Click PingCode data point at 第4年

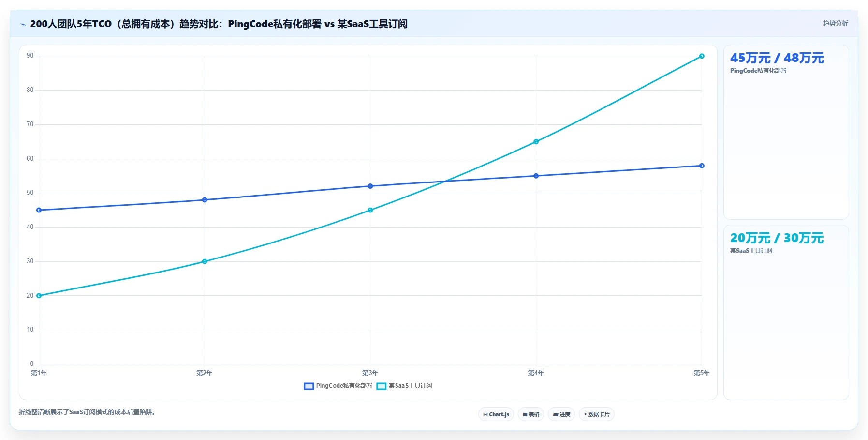536,176
